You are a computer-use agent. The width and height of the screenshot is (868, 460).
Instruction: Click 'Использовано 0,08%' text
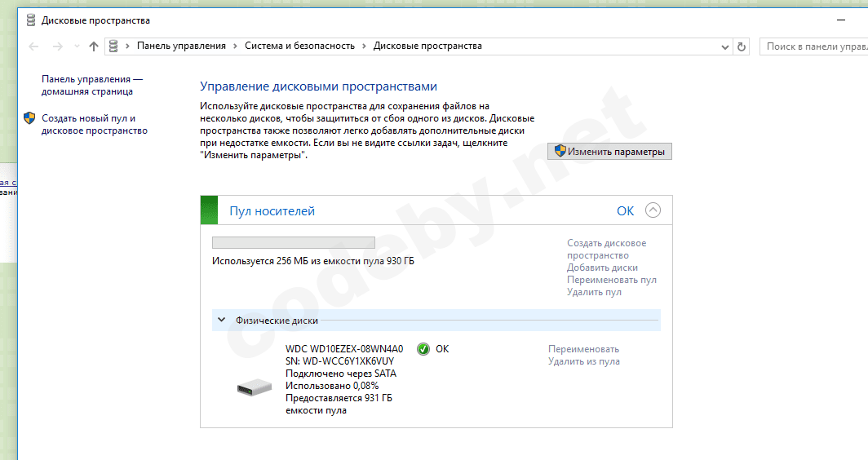tap(332, 385)
